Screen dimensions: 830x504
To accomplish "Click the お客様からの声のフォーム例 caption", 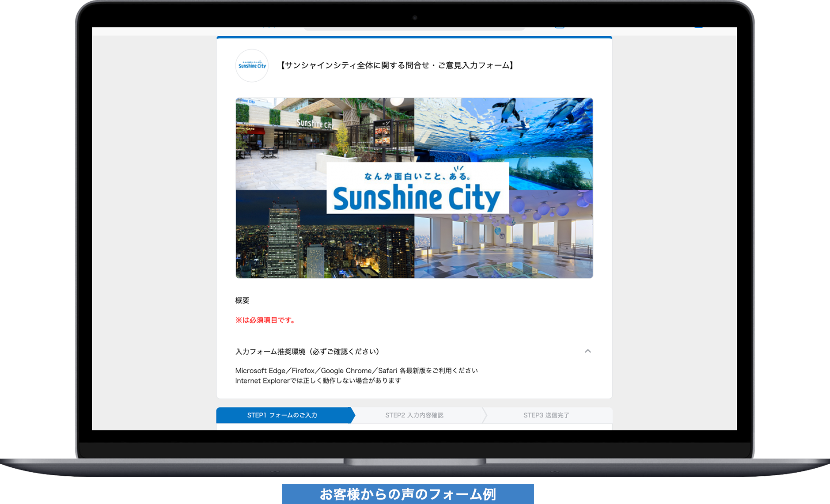I will (x=408, y=494).
